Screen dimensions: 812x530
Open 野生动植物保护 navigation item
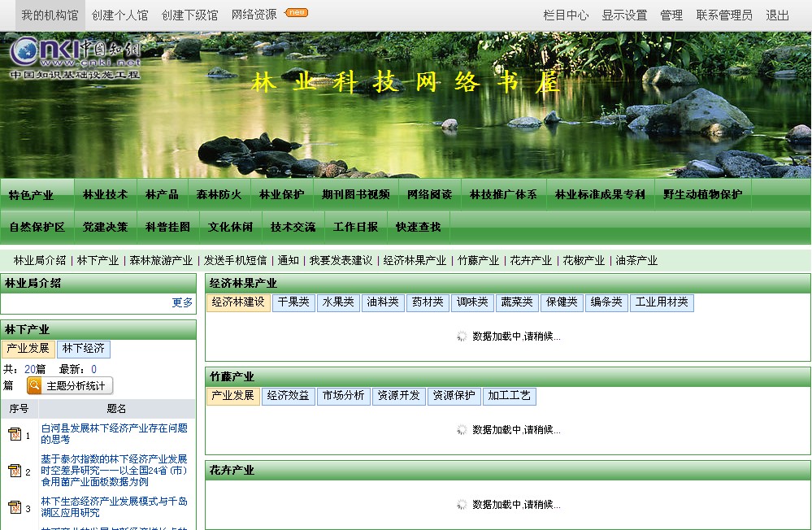tap(703, 194)
